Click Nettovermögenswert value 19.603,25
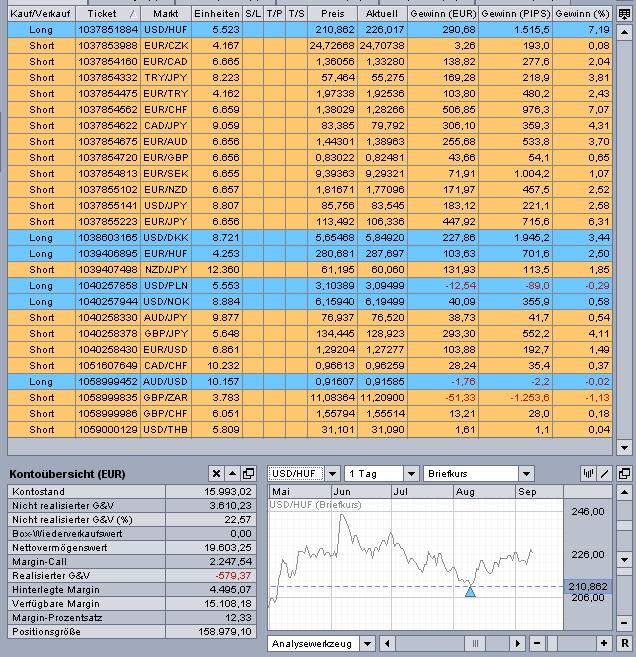This screenshot has width=636, height=657. [x=228, y=548]
